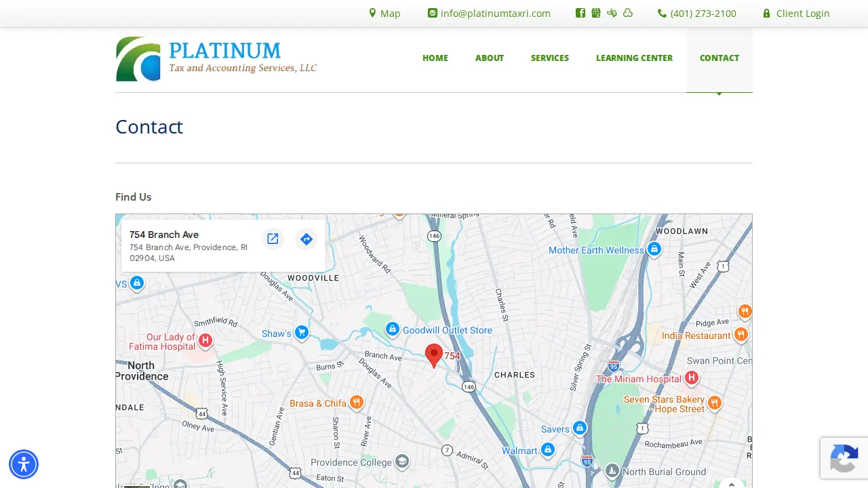Click the Mother Earth Wellness marker
The height and width of the screenshot is (488, 868).
pyautogui.click(x=654, y=249)
